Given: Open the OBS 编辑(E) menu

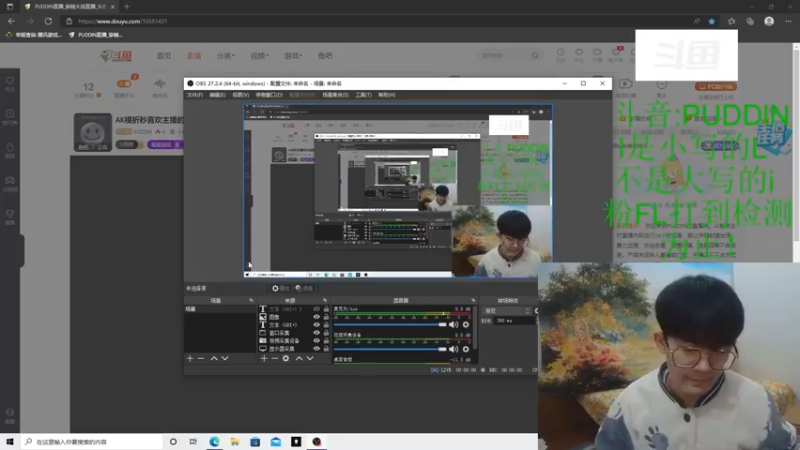Looking at the screenshot, I should tap(217, 95).
